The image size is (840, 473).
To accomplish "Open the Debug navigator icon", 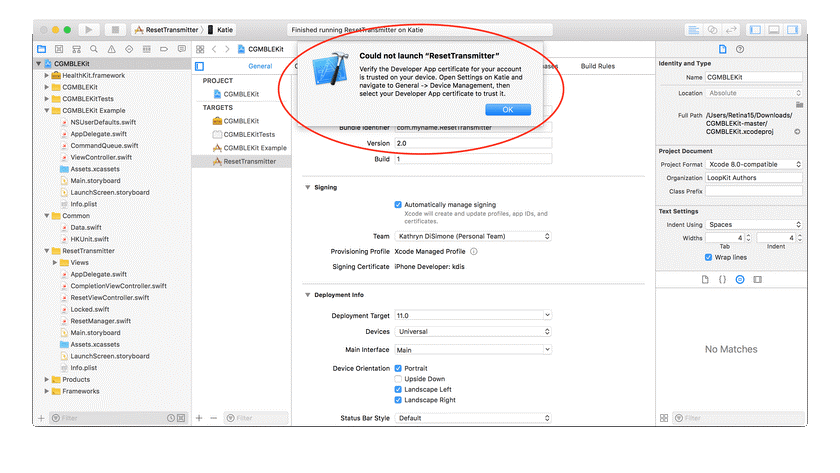I will tap(146, 49).
